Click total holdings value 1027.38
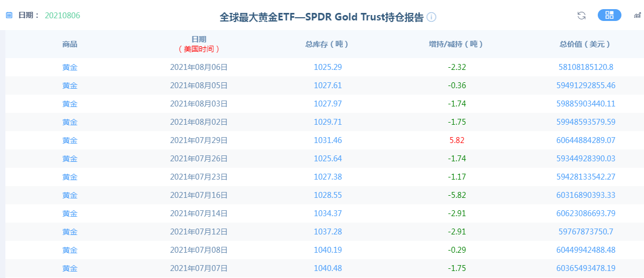 pyautogui.click(x=328, y=177)
